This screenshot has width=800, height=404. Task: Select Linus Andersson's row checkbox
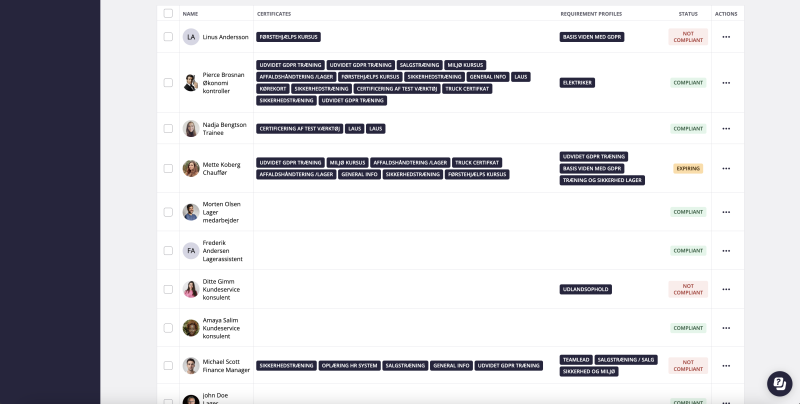168,37
